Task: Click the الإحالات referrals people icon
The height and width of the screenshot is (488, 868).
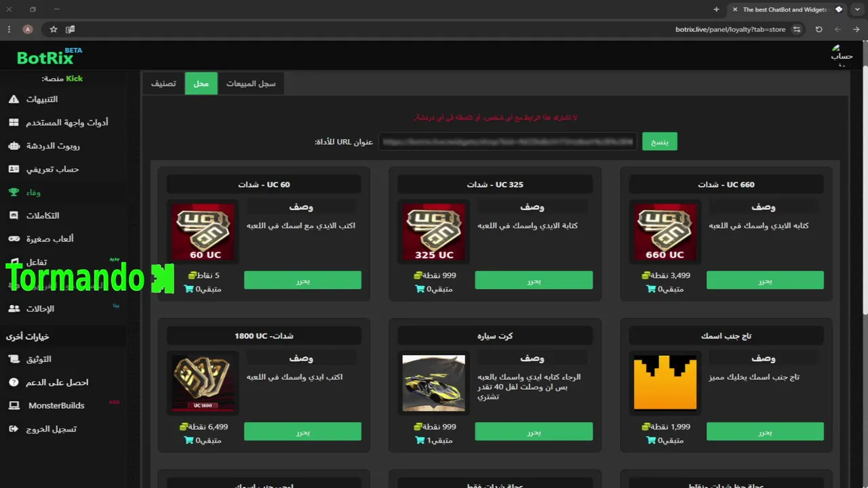Action: tap(14, 308)
